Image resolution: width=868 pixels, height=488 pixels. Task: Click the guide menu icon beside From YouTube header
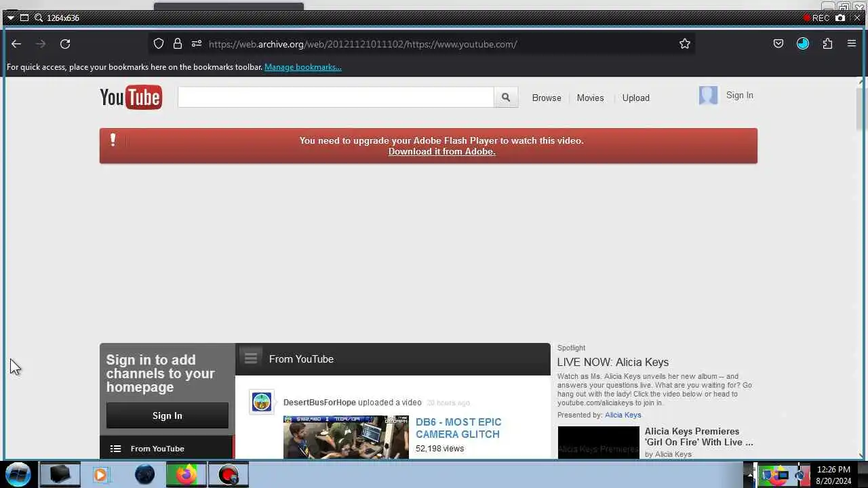pyautogui.click(x=251, y=357)
